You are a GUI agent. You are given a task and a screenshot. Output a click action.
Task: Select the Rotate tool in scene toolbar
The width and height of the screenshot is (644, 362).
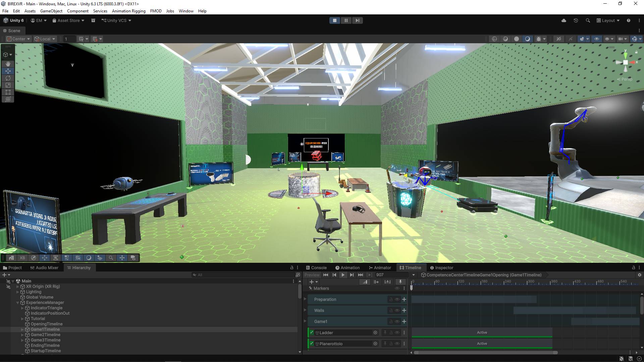click(8, 78)
